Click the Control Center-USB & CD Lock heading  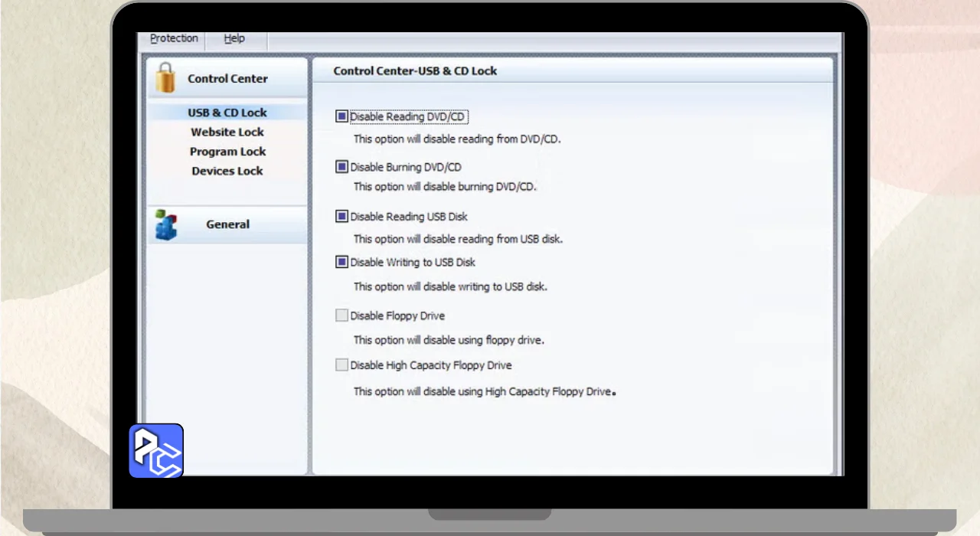pyautogui.click(x=415, y=70)
